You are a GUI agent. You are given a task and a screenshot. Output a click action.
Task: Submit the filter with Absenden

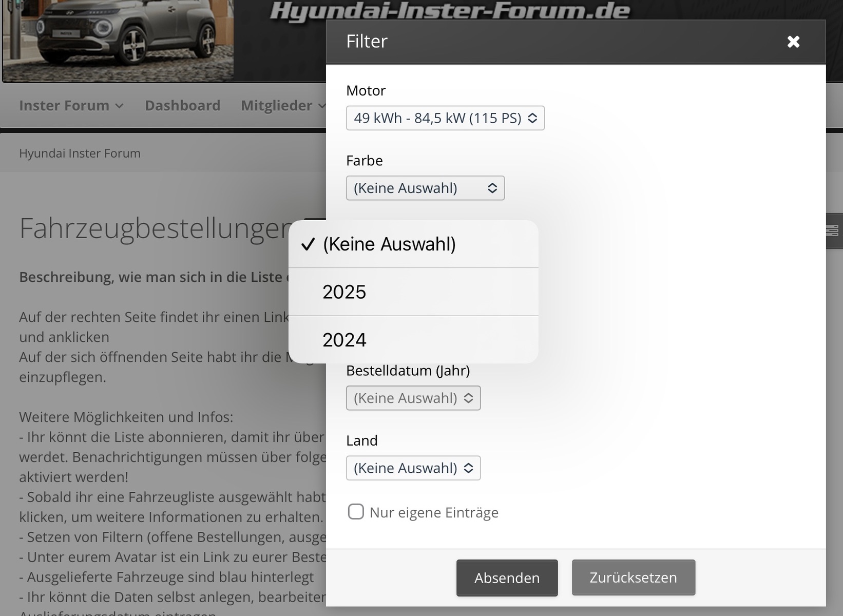pos(506,577)
